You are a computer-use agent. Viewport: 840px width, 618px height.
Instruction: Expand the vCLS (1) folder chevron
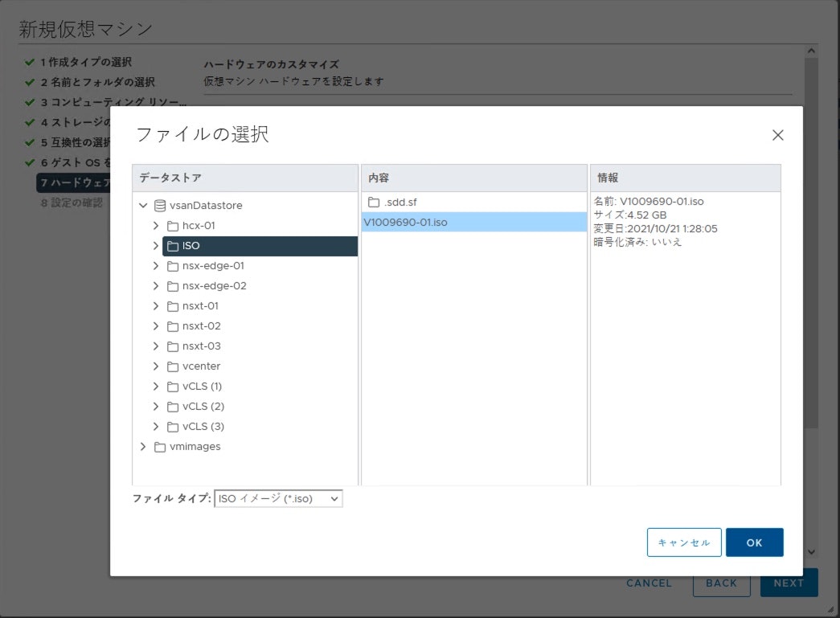click(x=155, y=386)
